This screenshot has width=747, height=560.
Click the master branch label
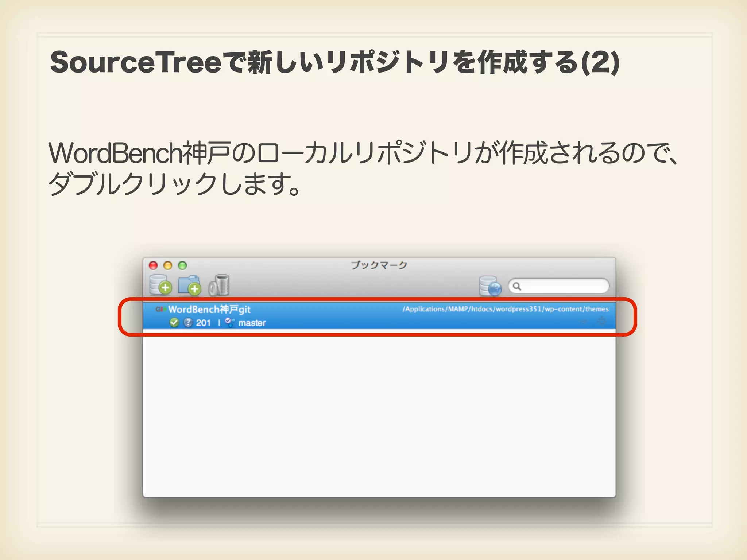click(x=252, y=323)
